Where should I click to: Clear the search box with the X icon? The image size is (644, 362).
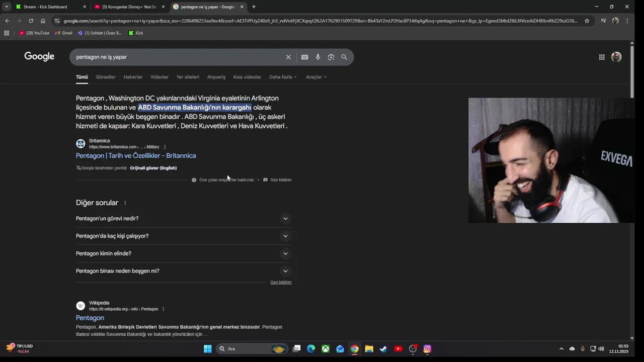pyautogui.click(x=288, y=57)
